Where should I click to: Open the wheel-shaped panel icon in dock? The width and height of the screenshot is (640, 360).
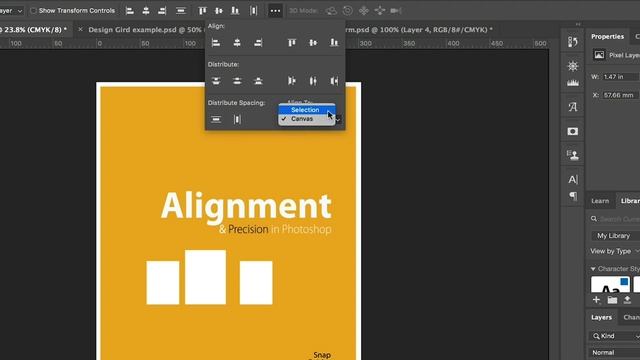coord(573,66)
